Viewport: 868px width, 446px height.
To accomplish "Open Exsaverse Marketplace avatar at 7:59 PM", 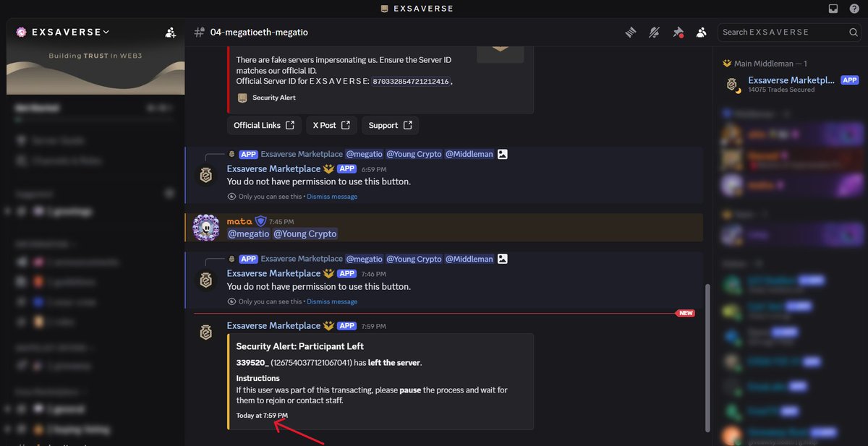I will [x=205, y=333].
